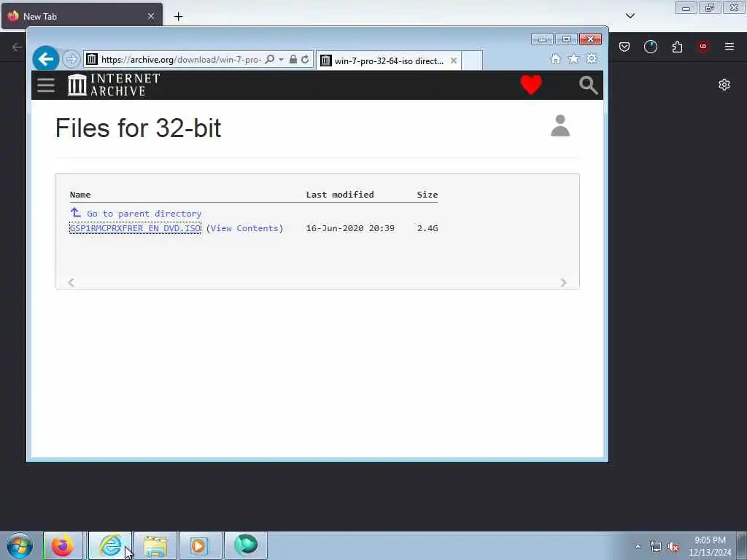Download GSP1RMCPRXFRER_EN_DVD.ISO file link
Screen dimensions: 747x560
135,228
